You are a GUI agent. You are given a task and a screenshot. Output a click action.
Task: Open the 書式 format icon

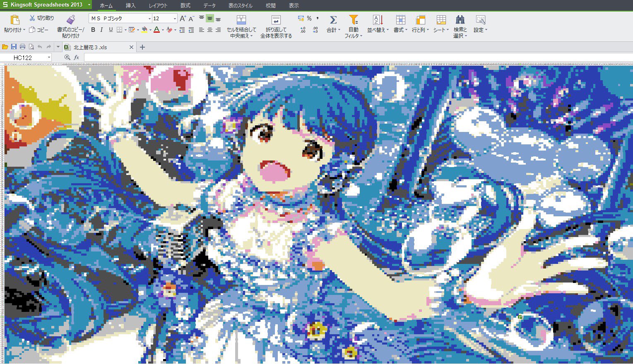pyautogui.click(x=400, y=20)
